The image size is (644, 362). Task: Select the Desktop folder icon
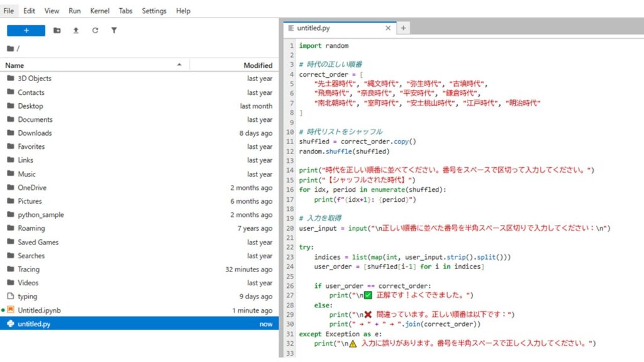point(11,106)
